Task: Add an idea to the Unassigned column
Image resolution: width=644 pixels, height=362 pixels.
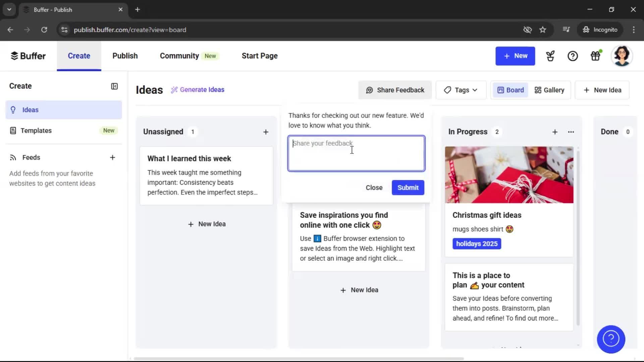Action: 266,132
